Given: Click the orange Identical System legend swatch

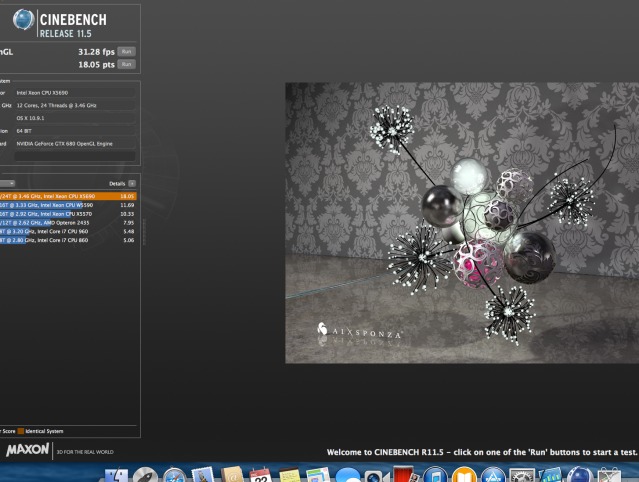Looking at the screenshot, I should tap(20, 431).
